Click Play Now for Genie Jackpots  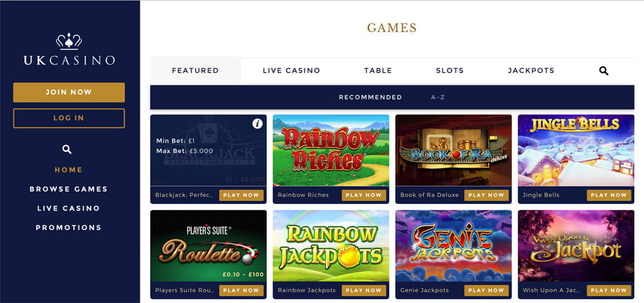[x=486, y=290]
